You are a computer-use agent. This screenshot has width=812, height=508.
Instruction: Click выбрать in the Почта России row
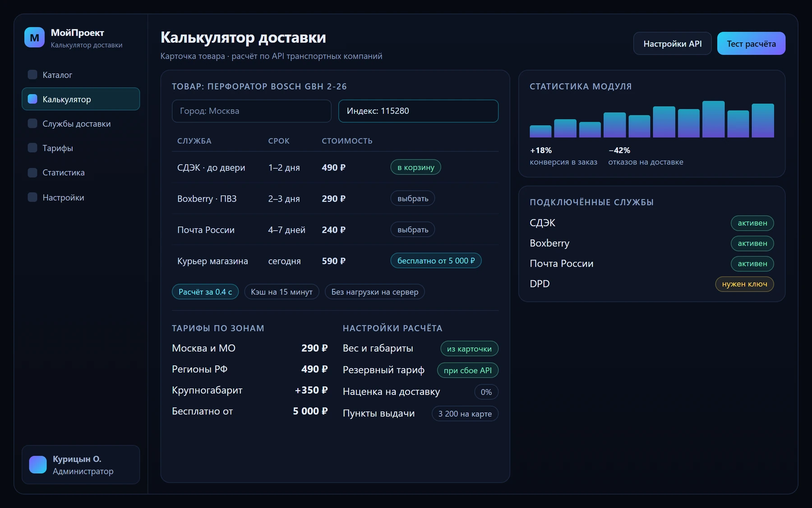coord(413,229)
